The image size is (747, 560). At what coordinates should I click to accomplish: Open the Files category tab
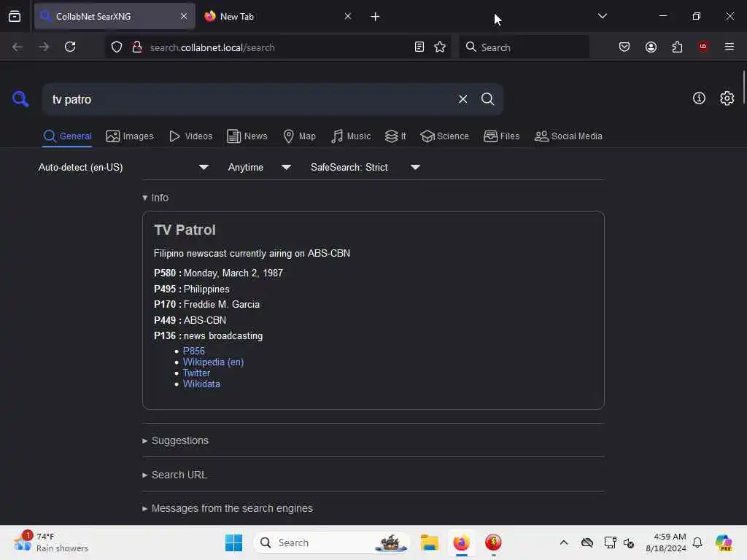pos(502,136)
